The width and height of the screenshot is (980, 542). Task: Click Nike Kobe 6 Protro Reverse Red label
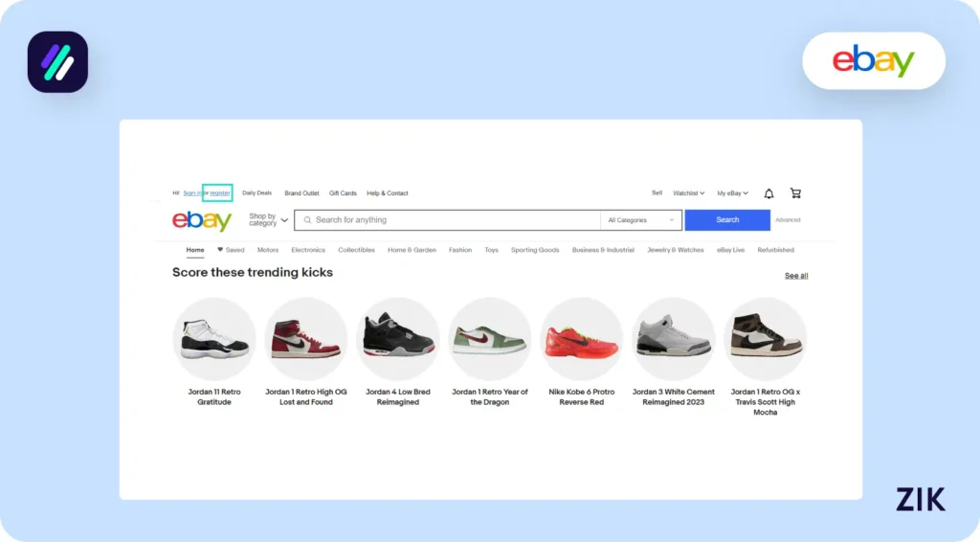click(582, 397)
